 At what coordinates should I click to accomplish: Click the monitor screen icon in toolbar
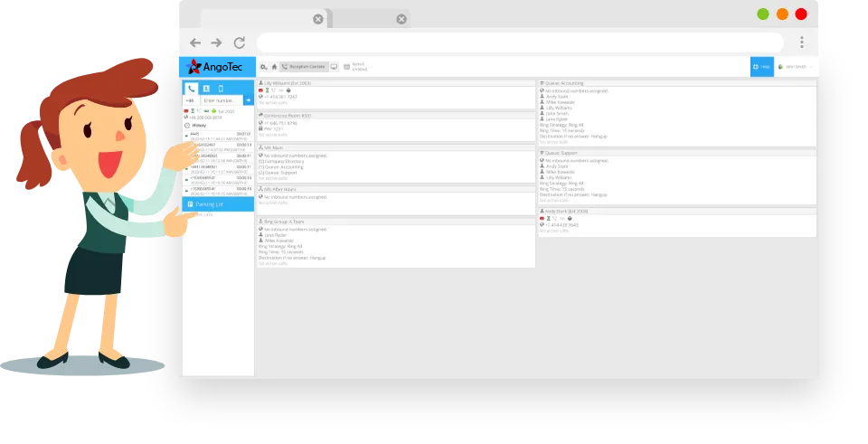[334, 67]
